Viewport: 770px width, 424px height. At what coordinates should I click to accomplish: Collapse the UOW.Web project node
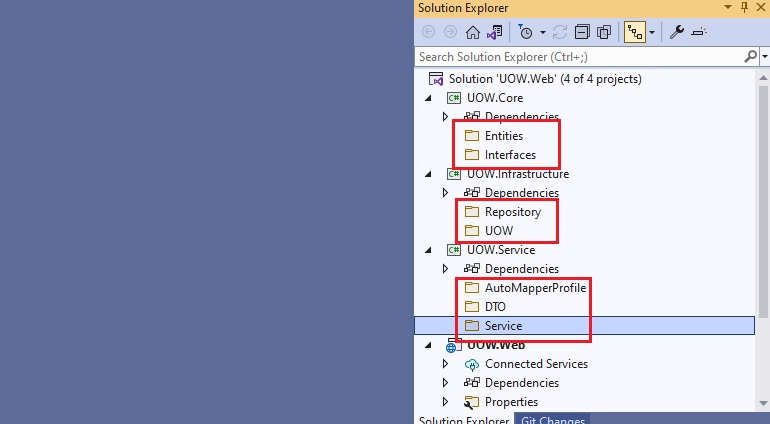coord(428,345)
